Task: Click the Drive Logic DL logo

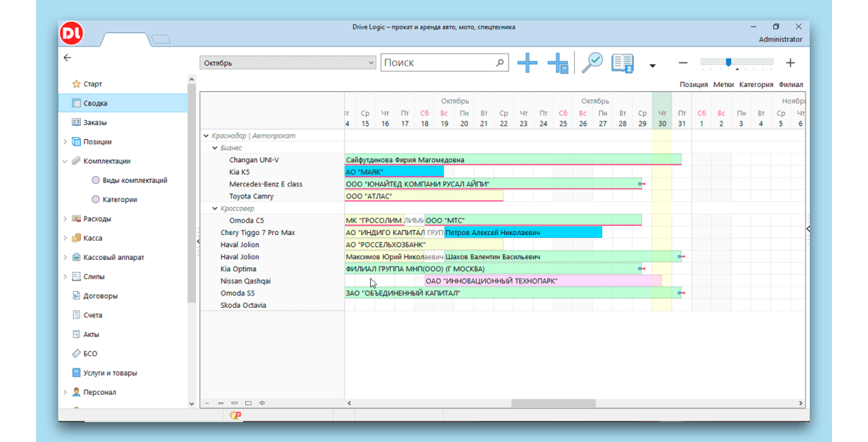Action: [72, 33]
